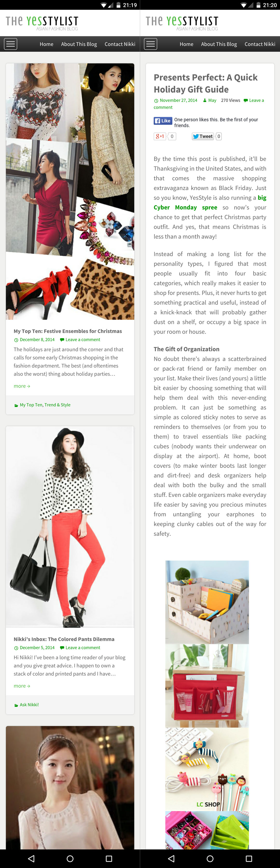Click more link under Colored Pants Dilemma
This screenshot has width=280, height=868.
pyautogui.click(x=22, y=686)
